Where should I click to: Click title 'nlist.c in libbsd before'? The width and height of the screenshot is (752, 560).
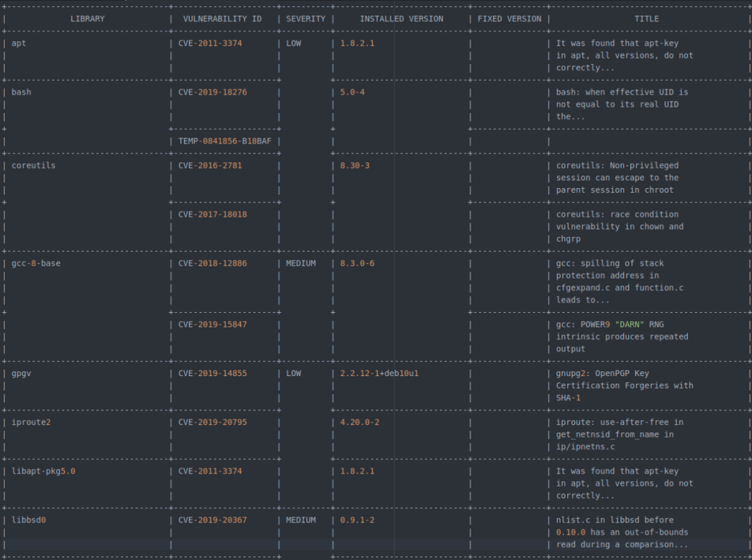coord(615,520)
